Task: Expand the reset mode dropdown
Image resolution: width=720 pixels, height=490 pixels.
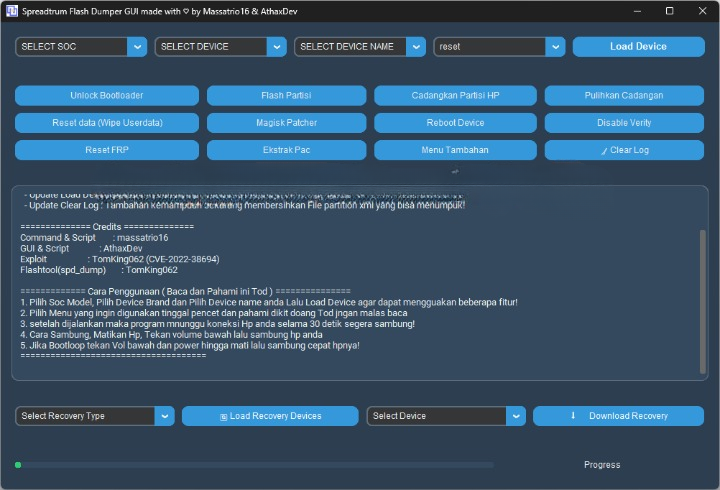Action: point(555,47)
